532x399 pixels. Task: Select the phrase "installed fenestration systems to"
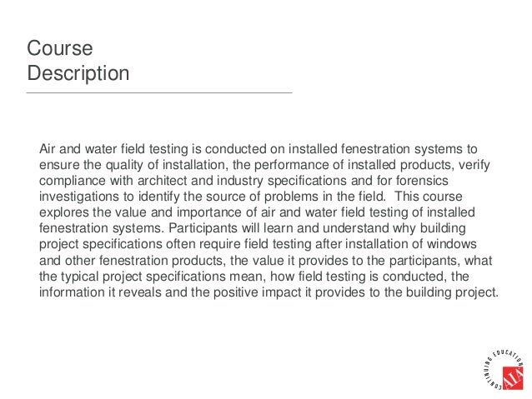[x=384, y=149]
